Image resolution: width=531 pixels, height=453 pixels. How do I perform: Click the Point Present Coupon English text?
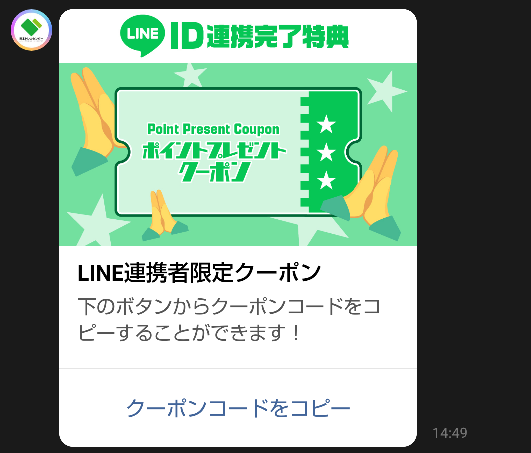tap(213, 129)
